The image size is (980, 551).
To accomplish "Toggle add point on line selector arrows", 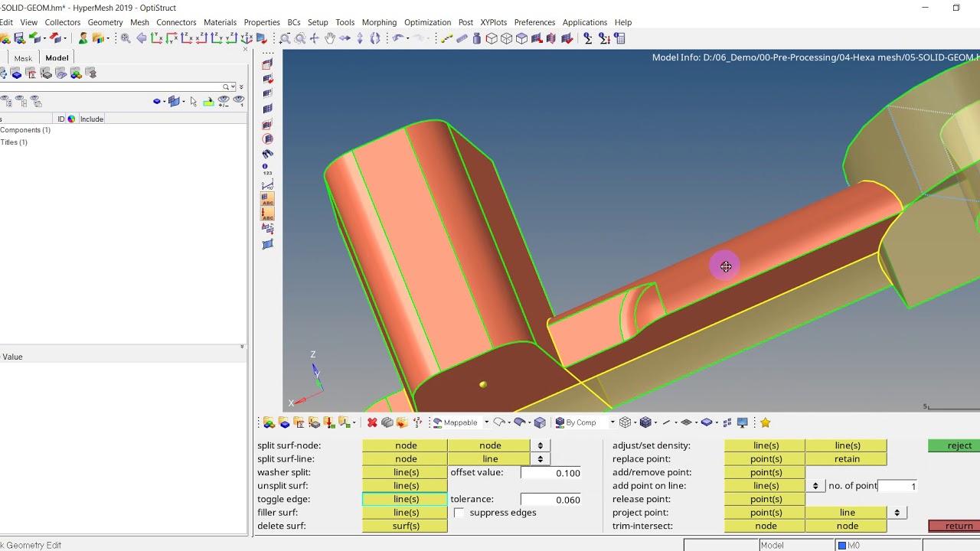I will pyautogui.click(x=815, y=486).
